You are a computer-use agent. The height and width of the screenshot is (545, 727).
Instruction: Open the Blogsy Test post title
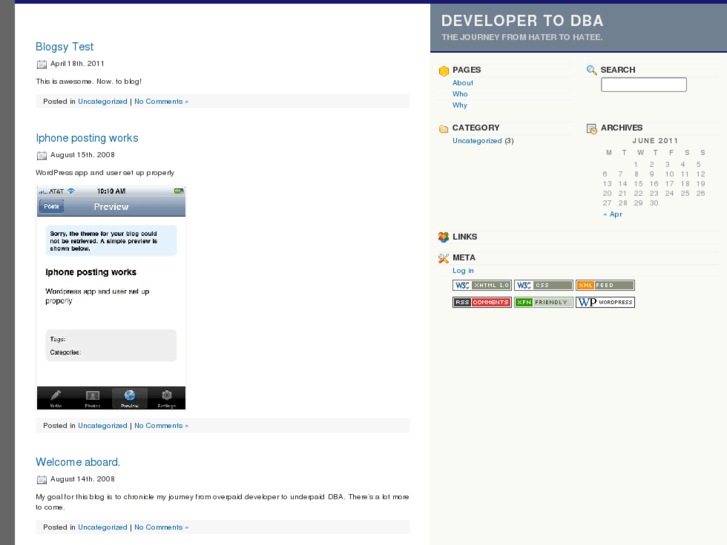[x=64, y=47]
